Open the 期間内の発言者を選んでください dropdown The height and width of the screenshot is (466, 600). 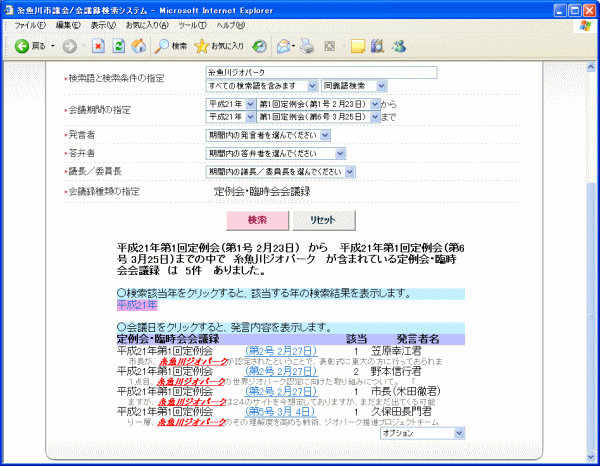point(268,135)
